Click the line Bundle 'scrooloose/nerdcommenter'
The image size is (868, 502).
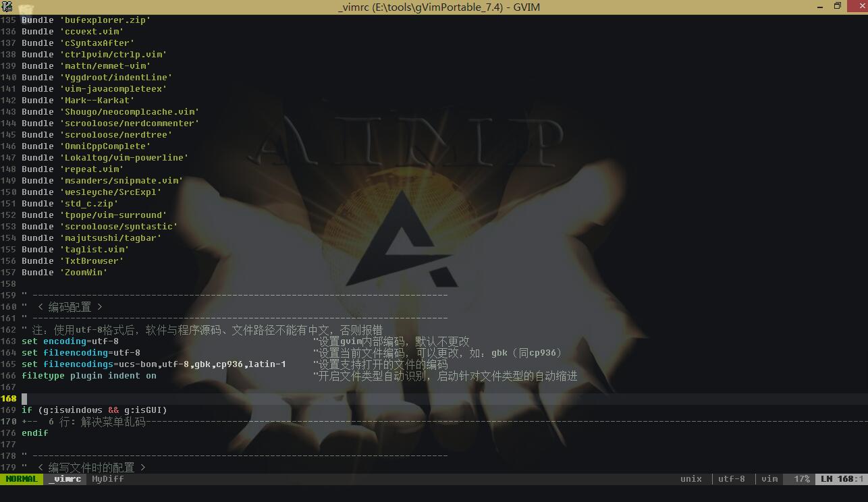click(111, 123)
